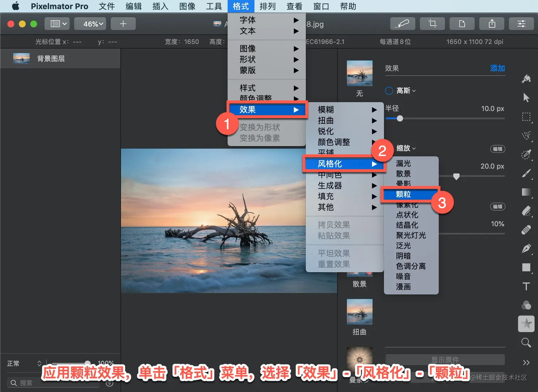The width and height of the screenshot is (538, 392).
Task: Select the Color Adjustments tool
Action: (526, 305)
